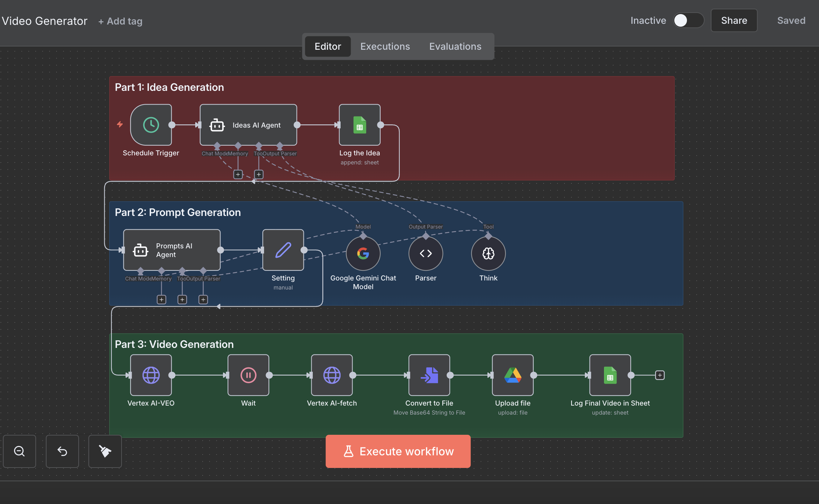Open the Wait pause node
The image size is (819, 504).
coord(248,375)
